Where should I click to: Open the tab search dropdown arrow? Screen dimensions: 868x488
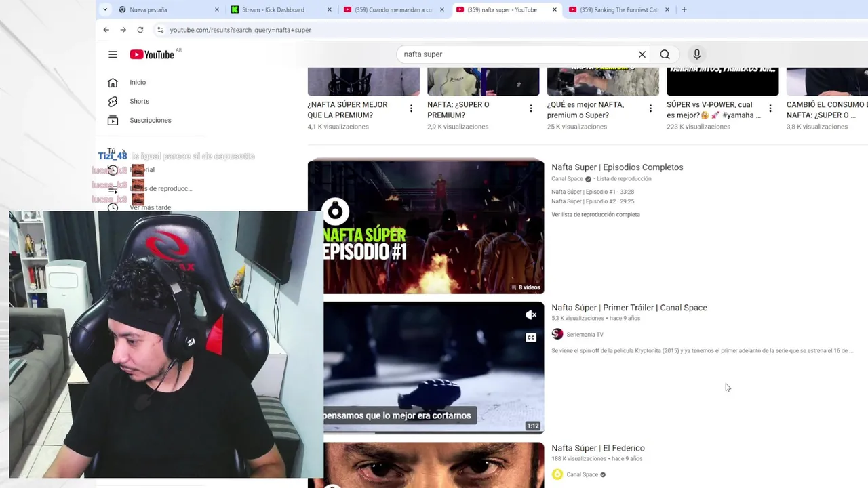[105, 9]
